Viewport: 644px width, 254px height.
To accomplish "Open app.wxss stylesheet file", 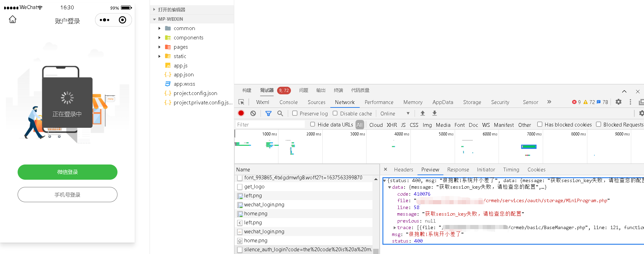I will 184,84.
